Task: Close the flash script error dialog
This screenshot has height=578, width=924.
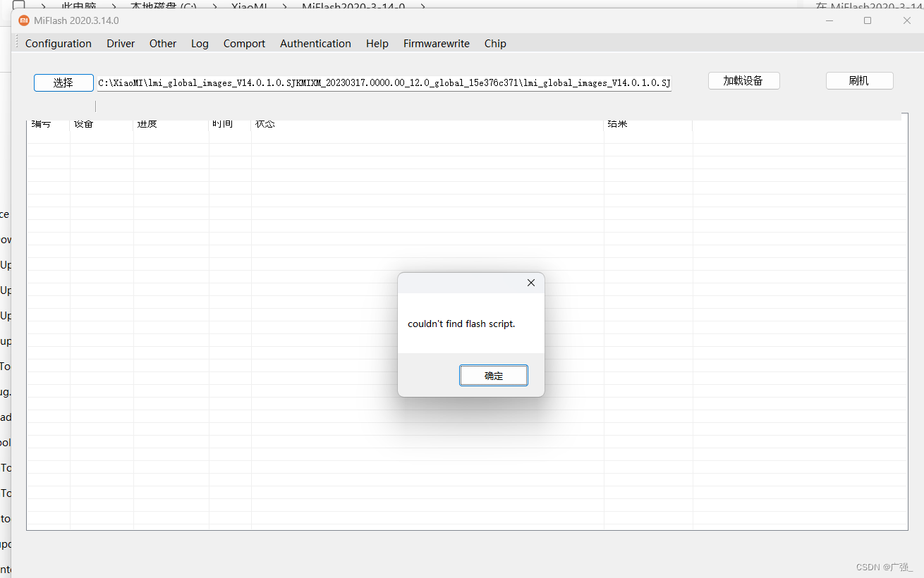Action: pyautogui.click(x=531, y=283)
